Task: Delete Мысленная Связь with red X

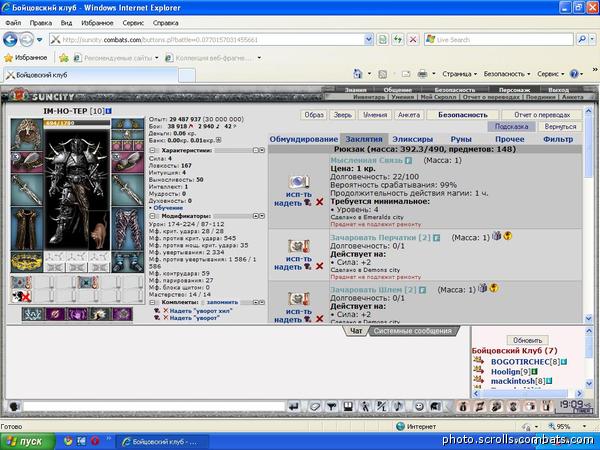Action: click(x=320, y=202)
